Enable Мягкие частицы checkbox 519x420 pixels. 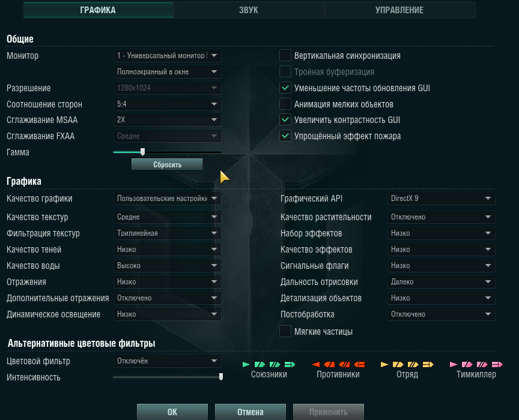[x=285, y=331]
